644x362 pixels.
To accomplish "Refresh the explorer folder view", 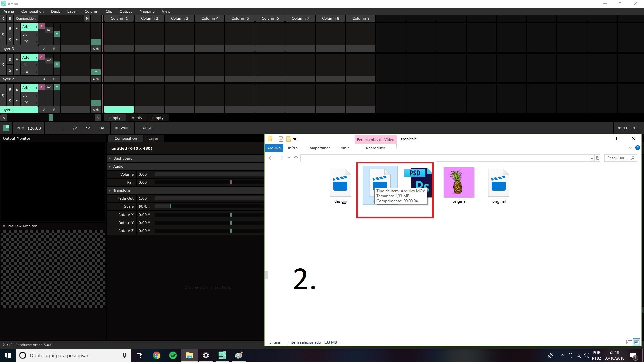I will pos(597,158).
